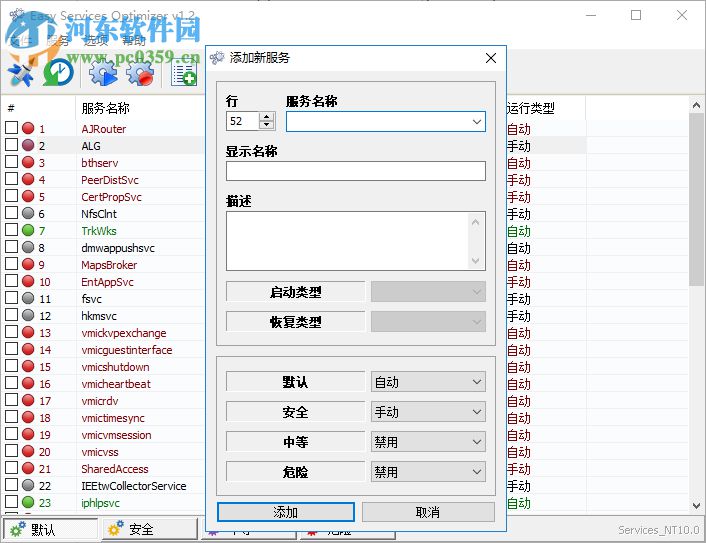Select the EntAppSvc service row

coord(107,282)
